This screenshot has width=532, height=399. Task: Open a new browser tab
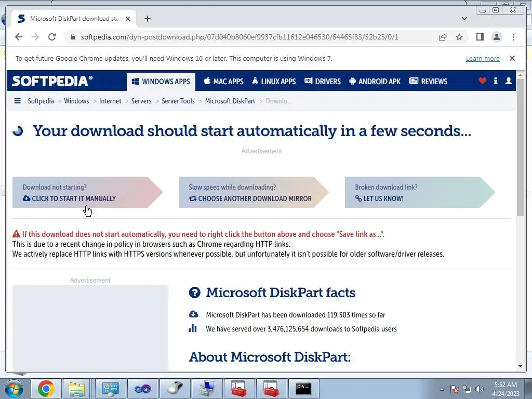(147, 19)
